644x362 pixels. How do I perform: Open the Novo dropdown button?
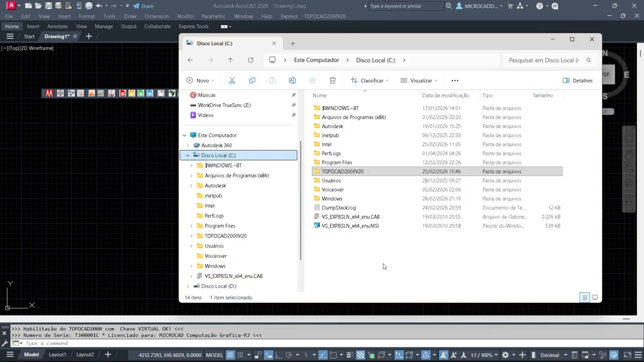pos(200,80)
